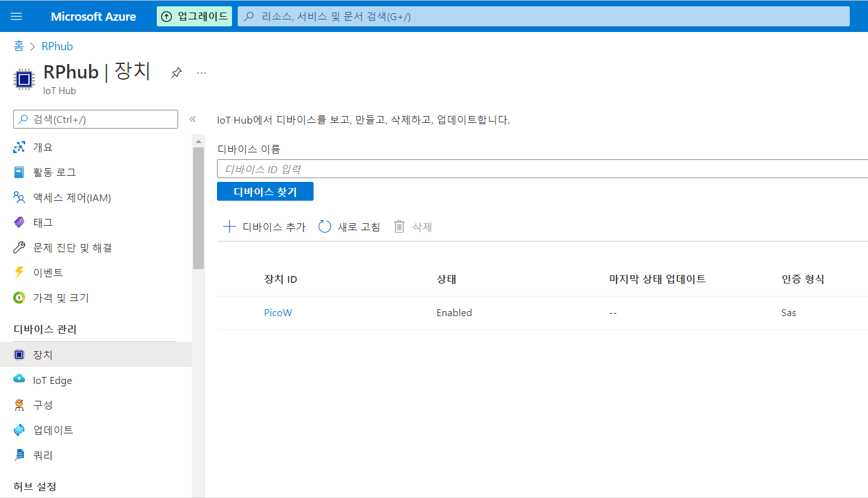
Task: Click the 활동 로그 icon
Action: click(x=19, y=172)
